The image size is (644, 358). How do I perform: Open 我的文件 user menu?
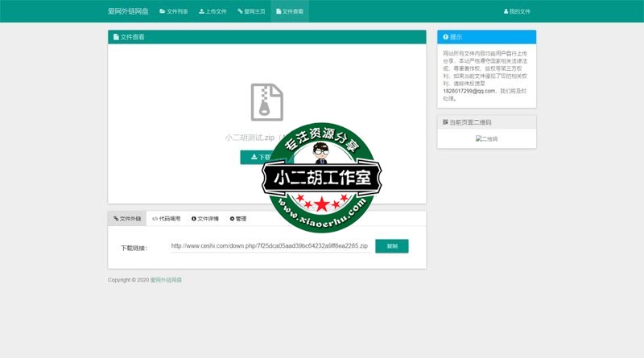(517, 11)
